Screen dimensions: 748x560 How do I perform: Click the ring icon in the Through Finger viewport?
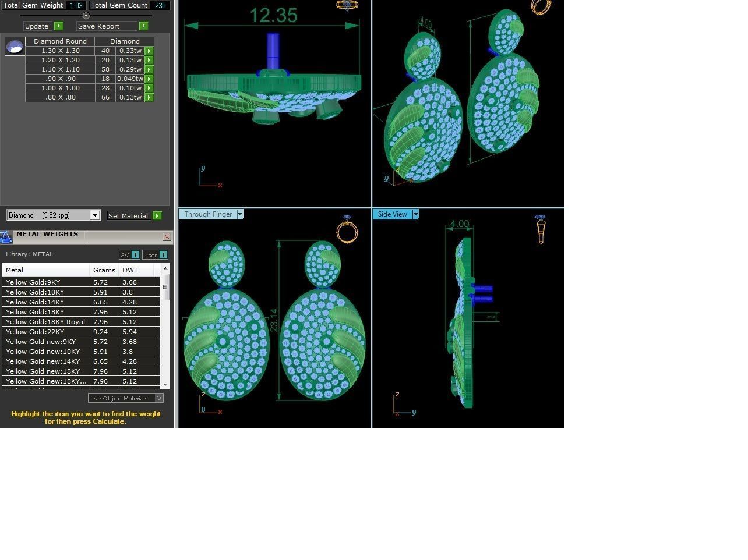(x=347, y=229)
